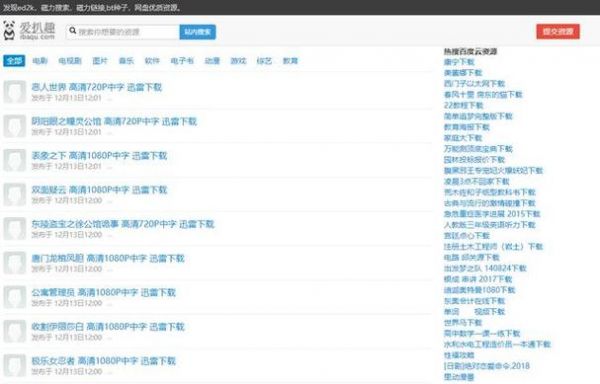Open the 表象之下 高清1080P link
This screenshot has width=600, height=384.
pyautogui.click(x=99, y=156)
